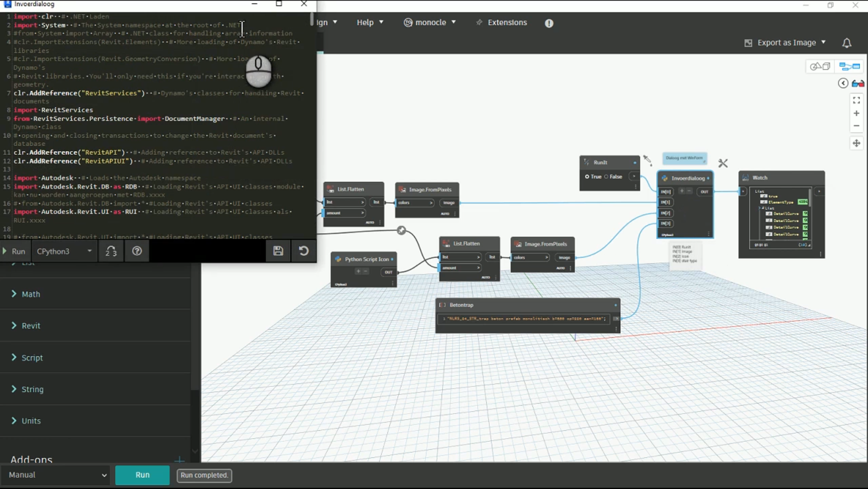Click the pan mode cross-arrows icon
The width and height of the screenshot is (868, 489).
click(x=856, y=143)
